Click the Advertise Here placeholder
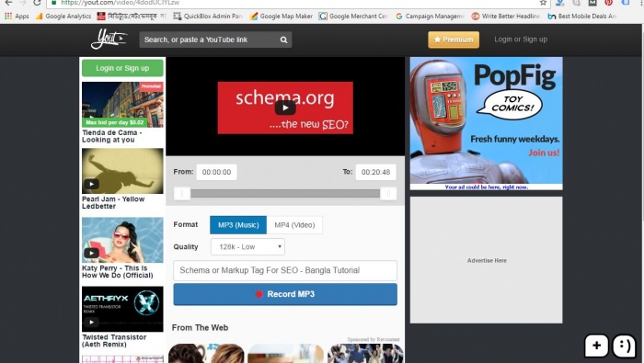644x363 pixels. point(487,260)
